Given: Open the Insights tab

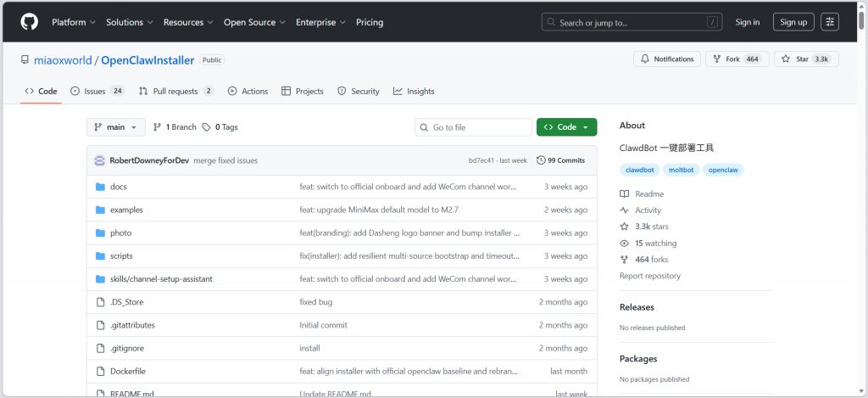Looking at the screenshot, I should click(x=414, y=91).
